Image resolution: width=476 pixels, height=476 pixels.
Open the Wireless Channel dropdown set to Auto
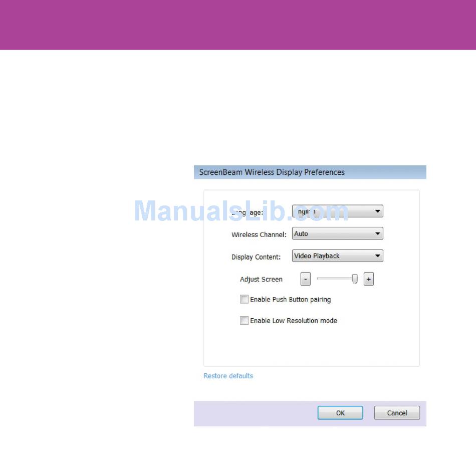click(337, 233)
